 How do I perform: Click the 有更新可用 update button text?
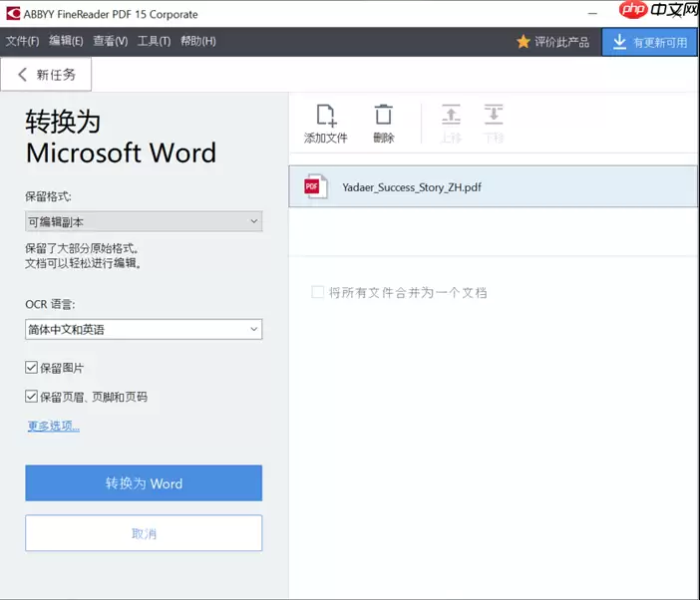point(660,43)
